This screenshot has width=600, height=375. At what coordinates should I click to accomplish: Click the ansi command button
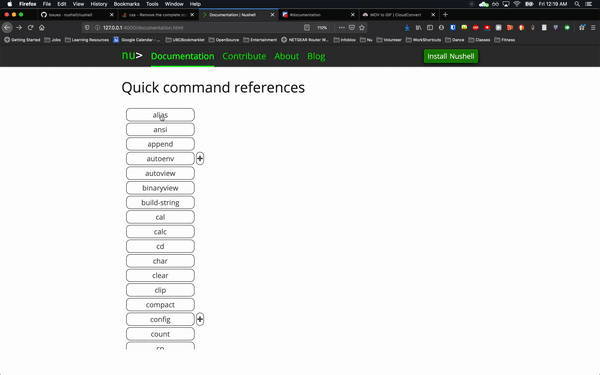pyautogui.click(x=160, y=129)
